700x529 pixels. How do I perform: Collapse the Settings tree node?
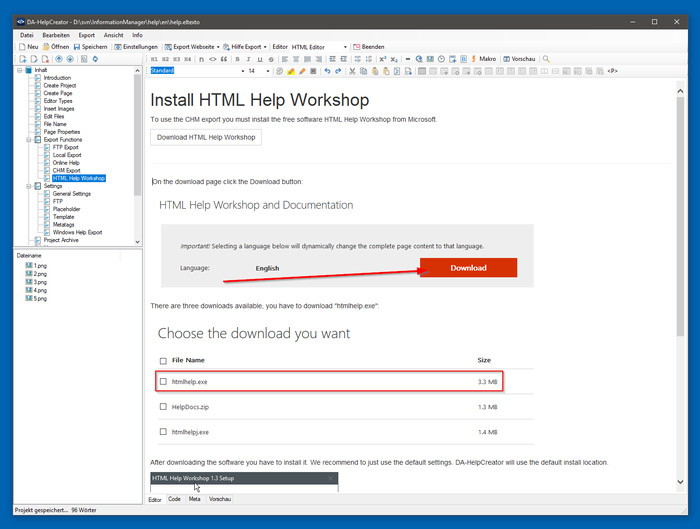point(29,186)
